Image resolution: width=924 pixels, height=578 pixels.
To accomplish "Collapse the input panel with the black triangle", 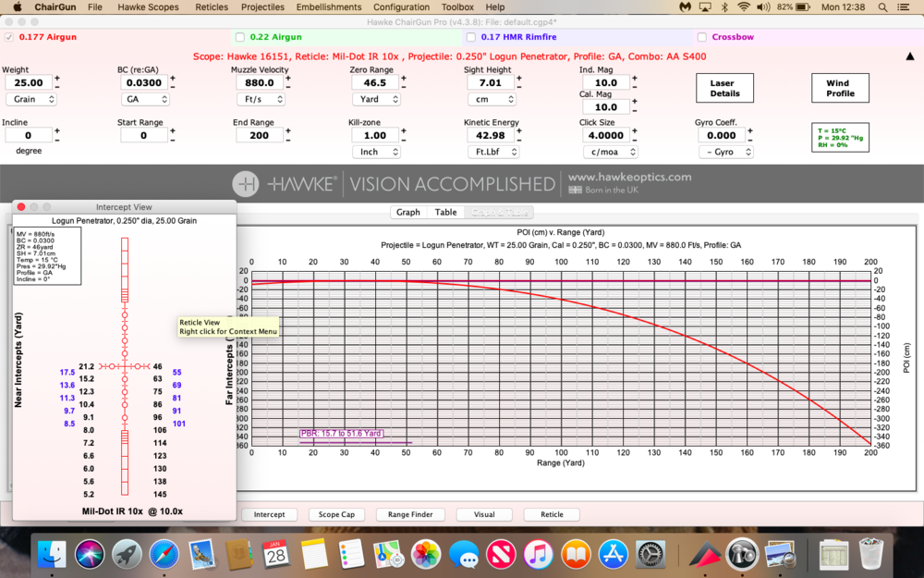I will tap(910, 56).
